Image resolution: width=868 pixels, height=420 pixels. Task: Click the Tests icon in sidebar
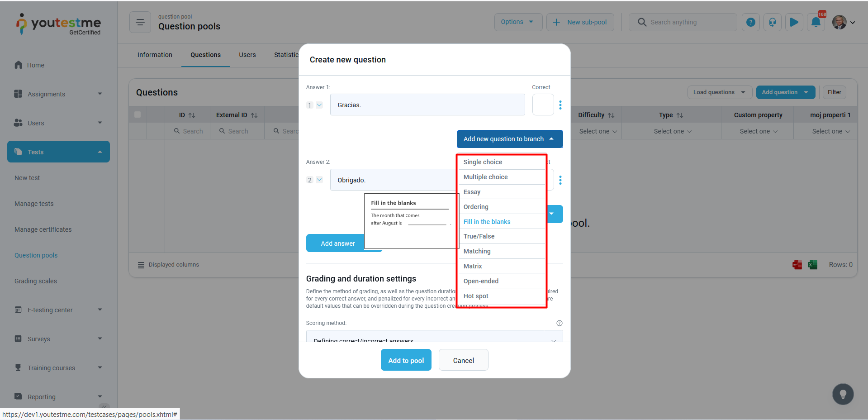click(x=18, y=152)
